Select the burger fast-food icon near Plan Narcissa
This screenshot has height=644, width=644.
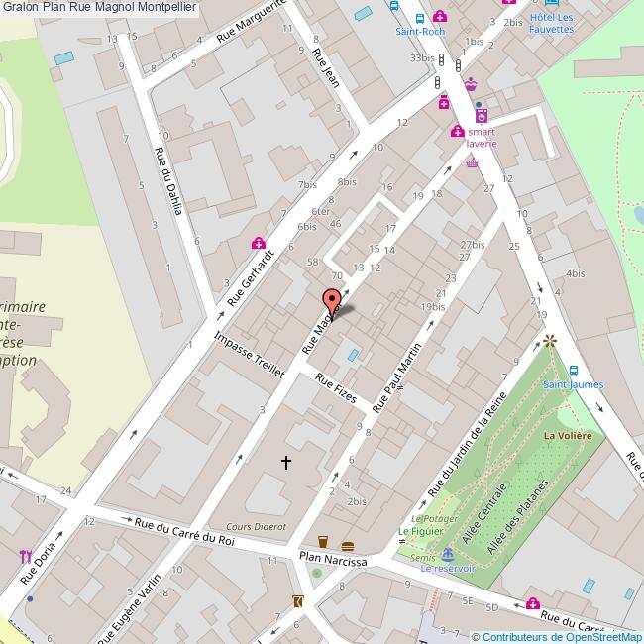[348, 546]
